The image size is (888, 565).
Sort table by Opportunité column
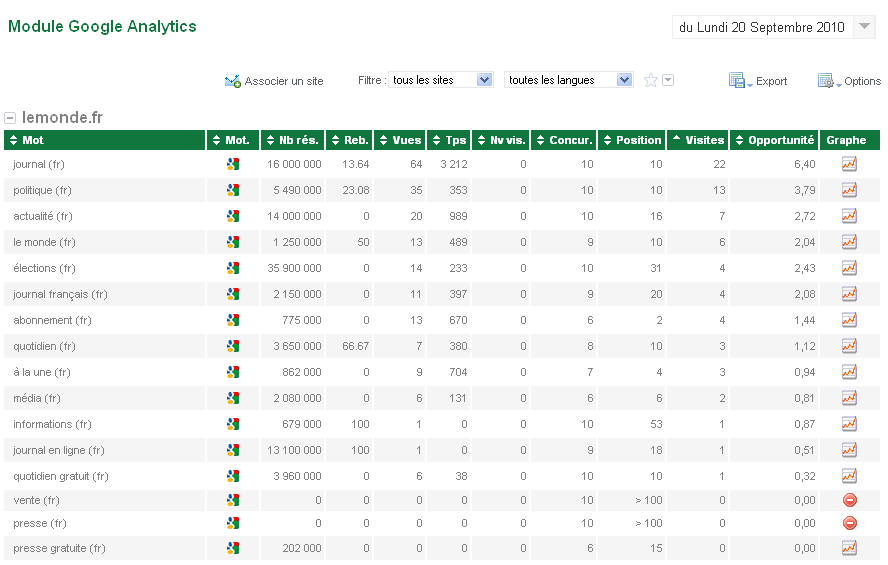(774, 140)
